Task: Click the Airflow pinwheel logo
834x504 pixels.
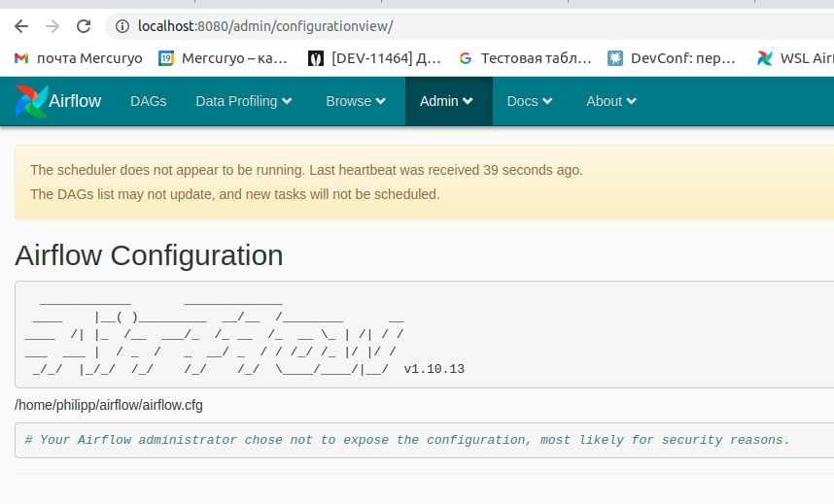Action: [x=31, y=101]
